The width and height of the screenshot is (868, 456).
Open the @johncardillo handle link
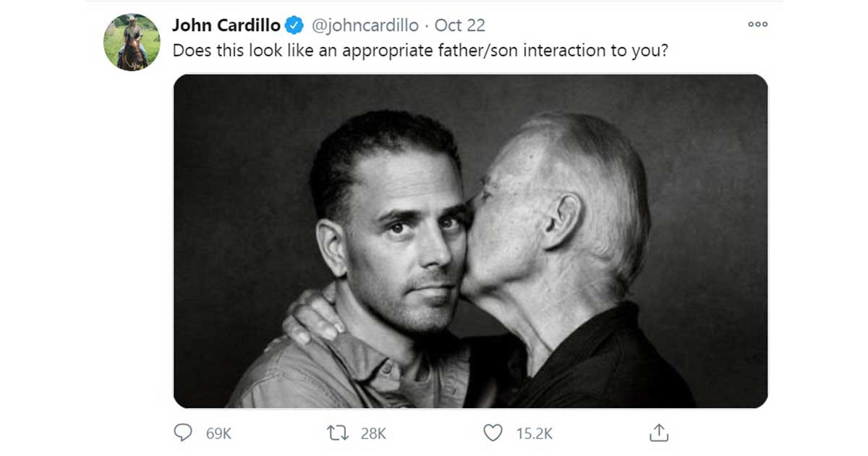(x=365, y=25)
